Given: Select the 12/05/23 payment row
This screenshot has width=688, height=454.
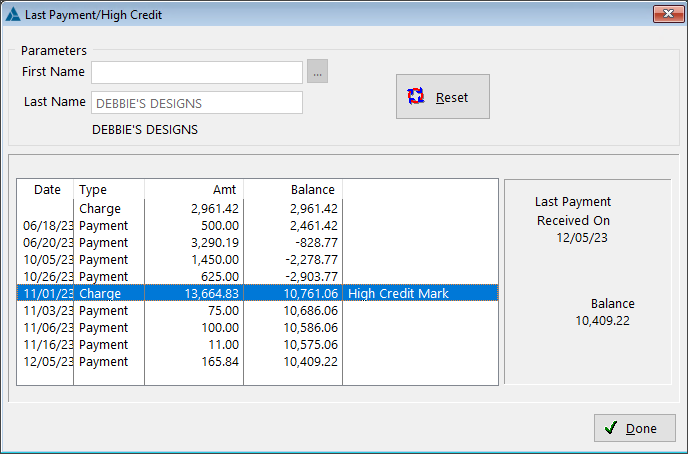Looking at the screenshot, I should coord(257,362).
